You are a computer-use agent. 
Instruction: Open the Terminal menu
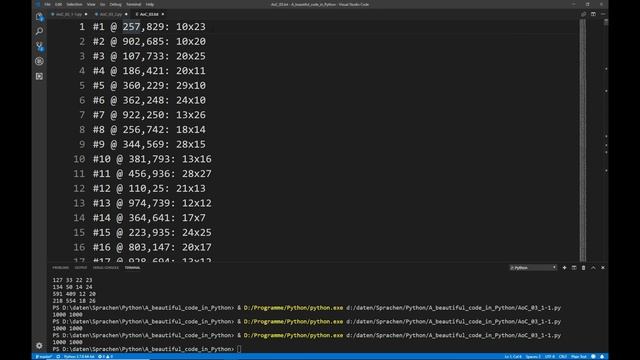133,4
